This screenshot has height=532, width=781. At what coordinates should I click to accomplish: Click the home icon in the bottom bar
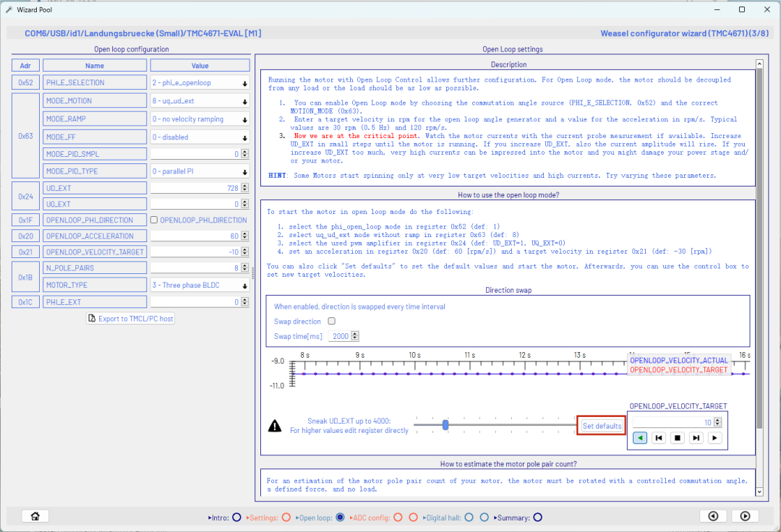(35, 516)
